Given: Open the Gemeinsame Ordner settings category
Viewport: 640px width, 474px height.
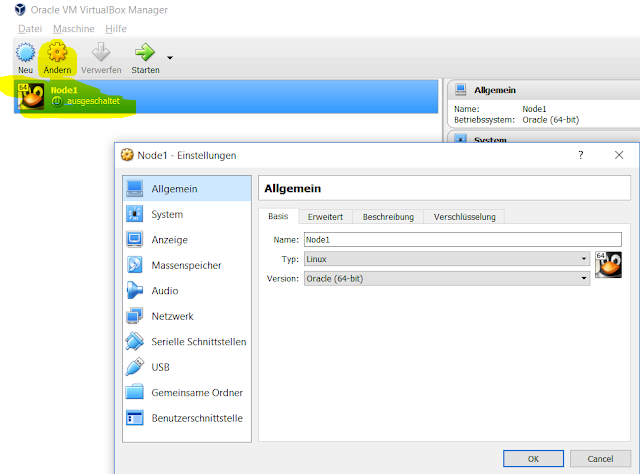Looking at the screenshot, I should [187, 392].
